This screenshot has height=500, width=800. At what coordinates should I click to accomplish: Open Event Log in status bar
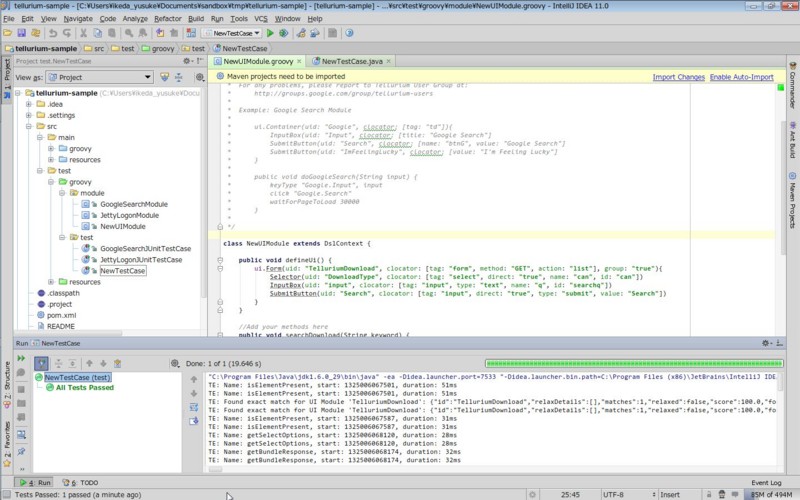[766, 482]
